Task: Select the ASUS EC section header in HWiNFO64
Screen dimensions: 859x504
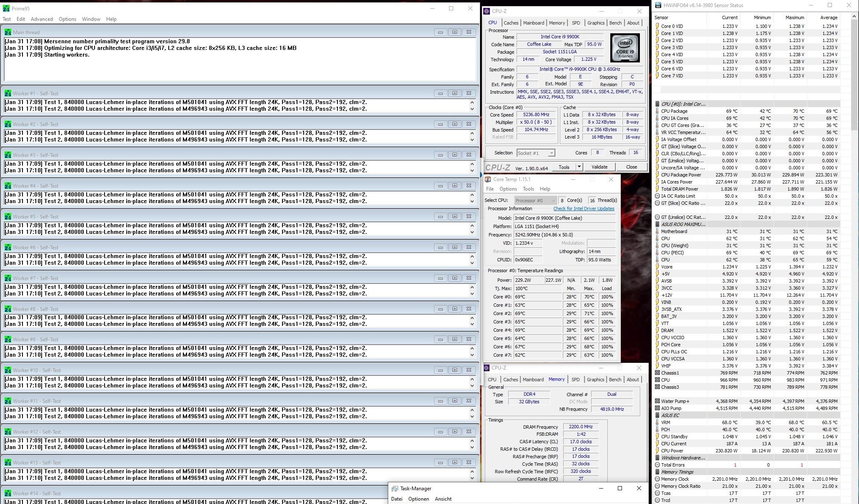Action: click(x=747, y=415)
